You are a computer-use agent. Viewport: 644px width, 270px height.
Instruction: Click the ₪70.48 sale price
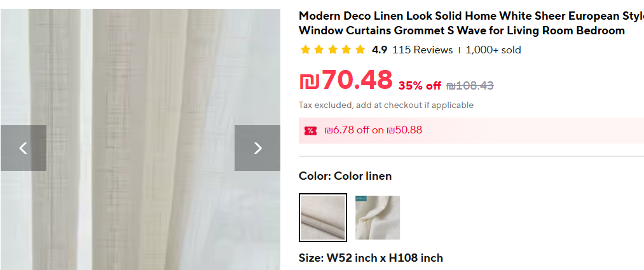pyautogui.click(x=346, y=81)
